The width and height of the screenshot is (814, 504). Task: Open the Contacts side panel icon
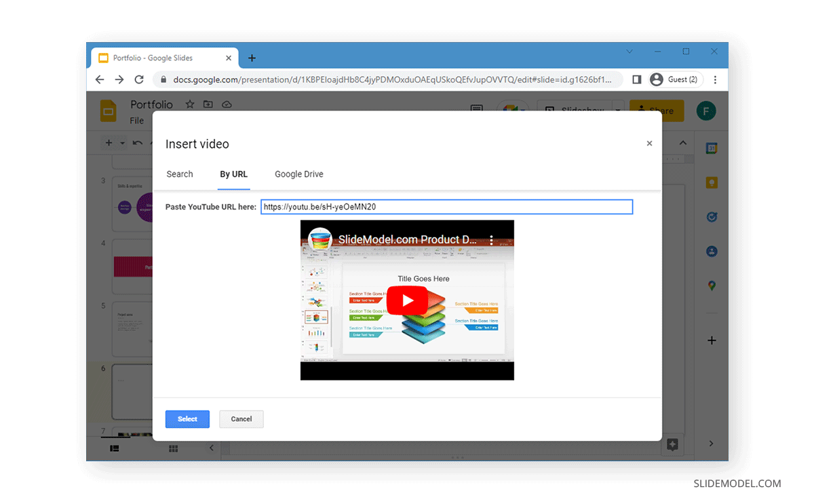point(711,251)
